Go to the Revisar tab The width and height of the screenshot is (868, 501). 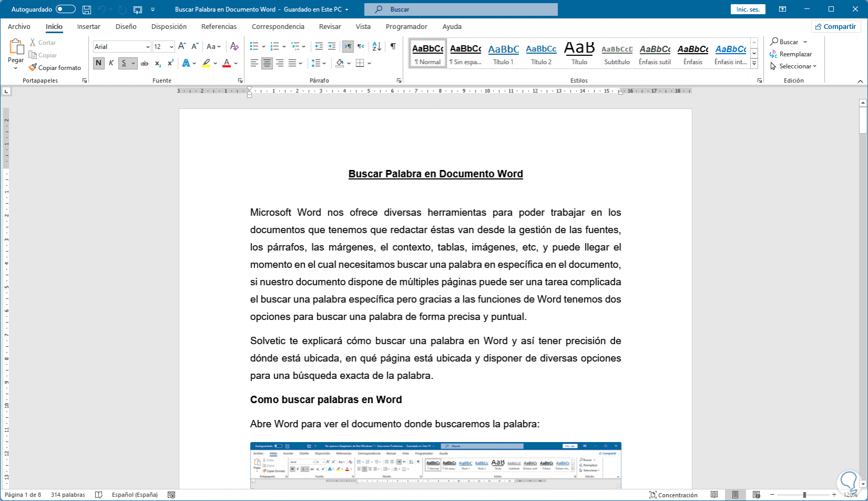coord(330,26)
